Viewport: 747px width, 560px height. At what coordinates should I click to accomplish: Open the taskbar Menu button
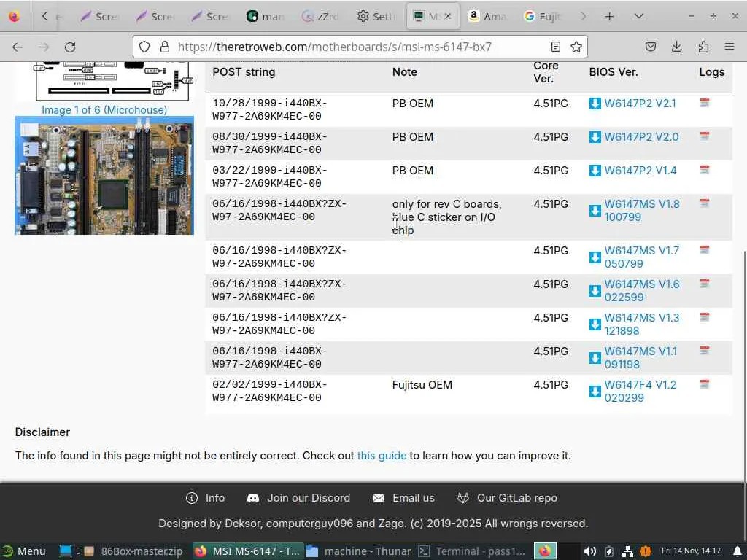(24, 551)
